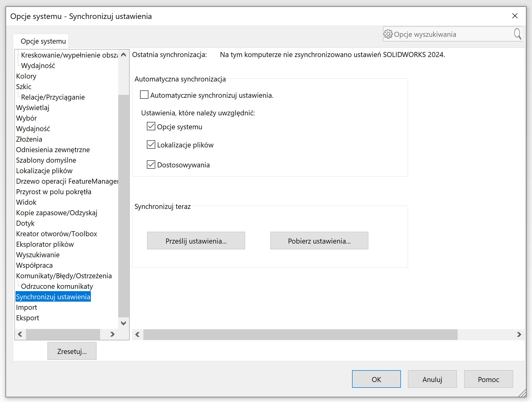This screenshot has height=402, width=532.
Task: Close the Opcje systemu dialog
Action: [x=515, y=16]
